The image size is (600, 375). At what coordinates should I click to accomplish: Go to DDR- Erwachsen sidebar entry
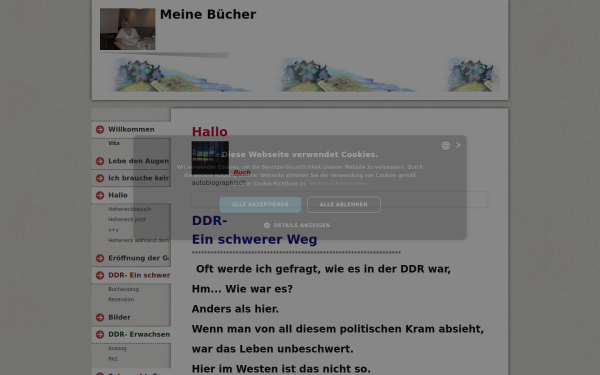point(139,334)
